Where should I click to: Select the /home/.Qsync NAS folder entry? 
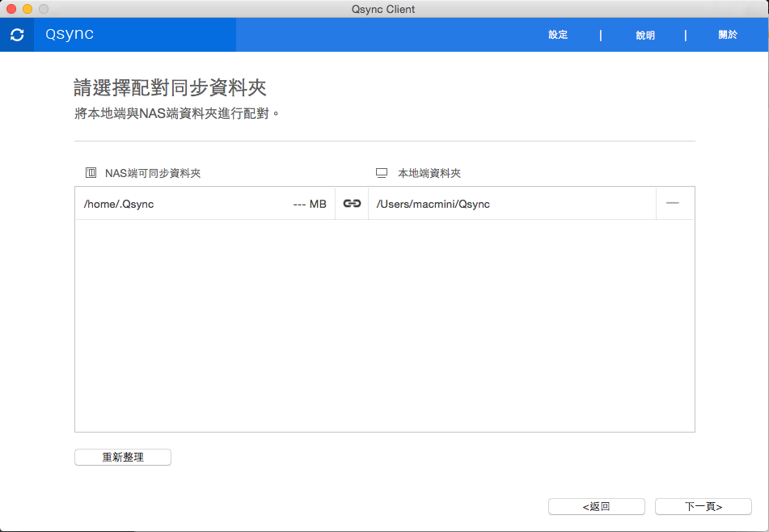[119, 204]
